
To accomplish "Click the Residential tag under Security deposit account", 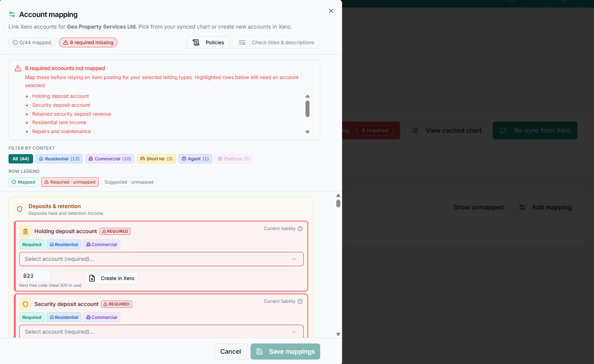I will tap(64, 317).
